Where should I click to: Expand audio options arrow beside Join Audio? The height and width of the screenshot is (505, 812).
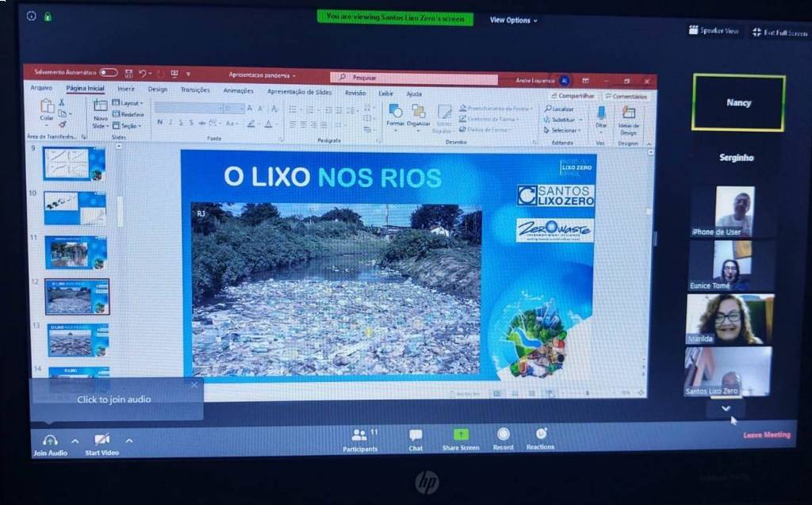click(x=75, y=441)
